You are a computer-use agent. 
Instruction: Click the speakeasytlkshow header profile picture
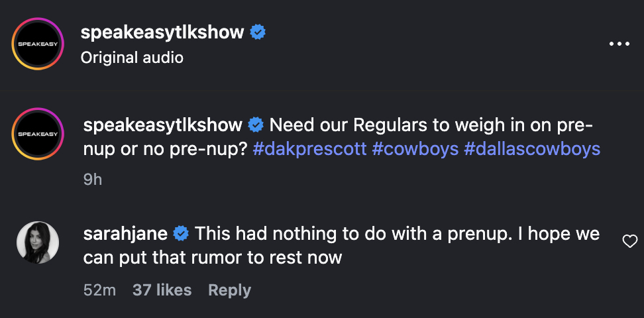[38, 44]
